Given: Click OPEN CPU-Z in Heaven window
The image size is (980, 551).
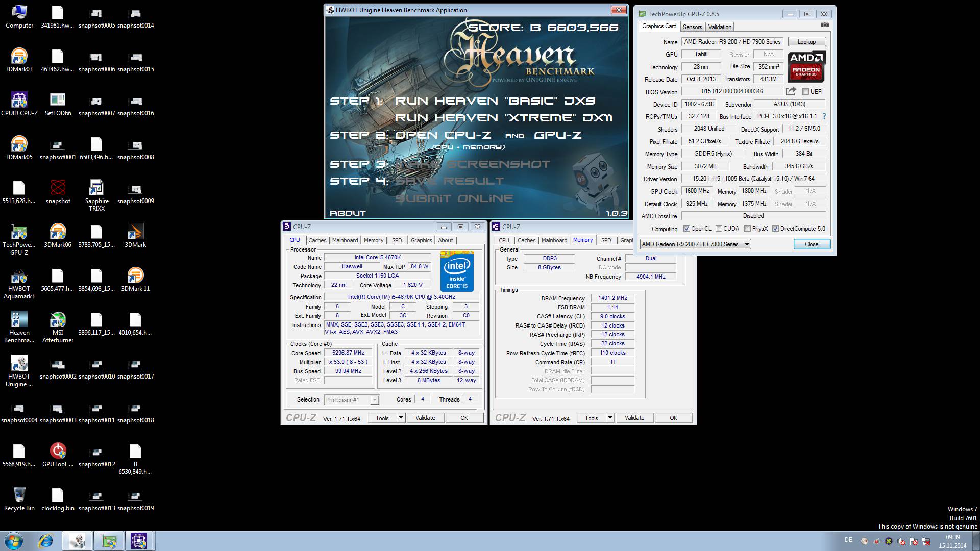Looking at the screenshot, I should [x=443, y=135].
